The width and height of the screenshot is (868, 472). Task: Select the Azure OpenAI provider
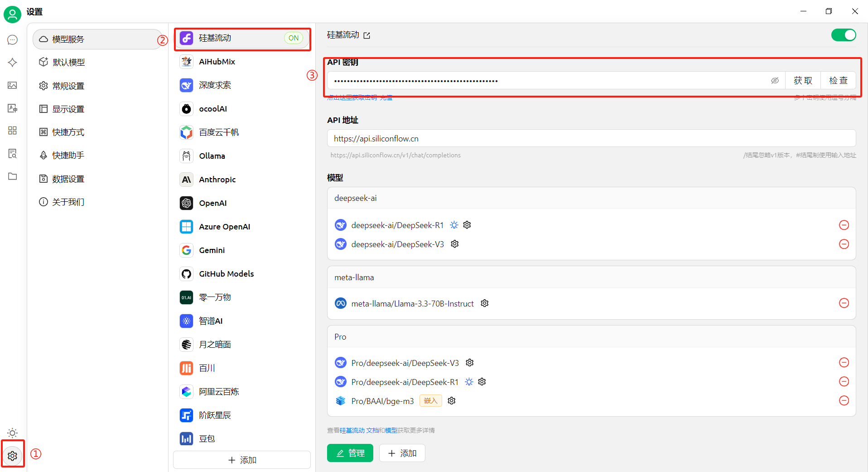click(242, 227)
